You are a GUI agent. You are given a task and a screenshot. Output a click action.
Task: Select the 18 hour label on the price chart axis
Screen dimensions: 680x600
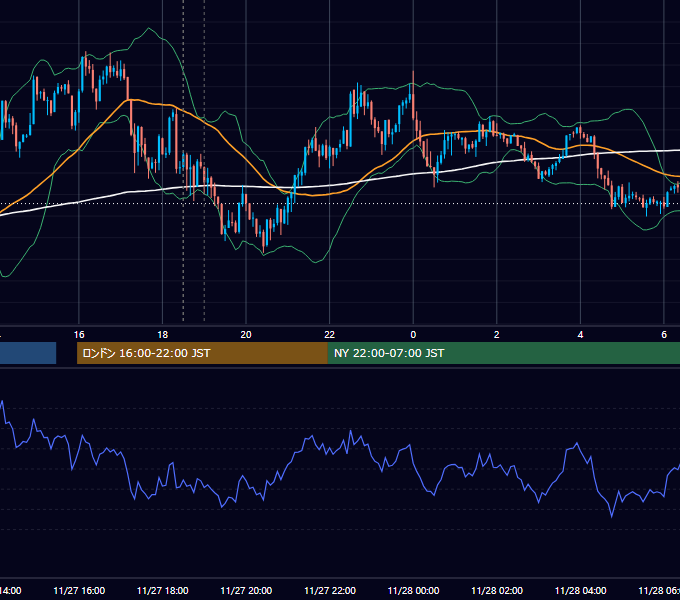coord(163,335)
